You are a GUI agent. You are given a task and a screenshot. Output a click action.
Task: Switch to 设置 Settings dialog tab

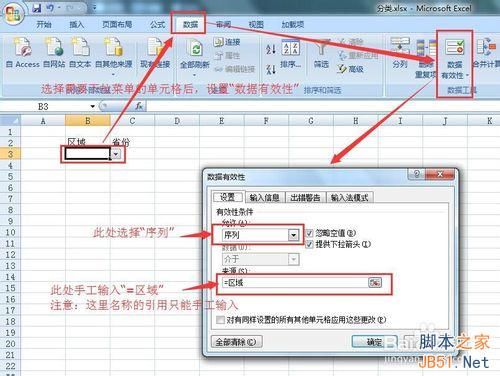click(228, 197)
